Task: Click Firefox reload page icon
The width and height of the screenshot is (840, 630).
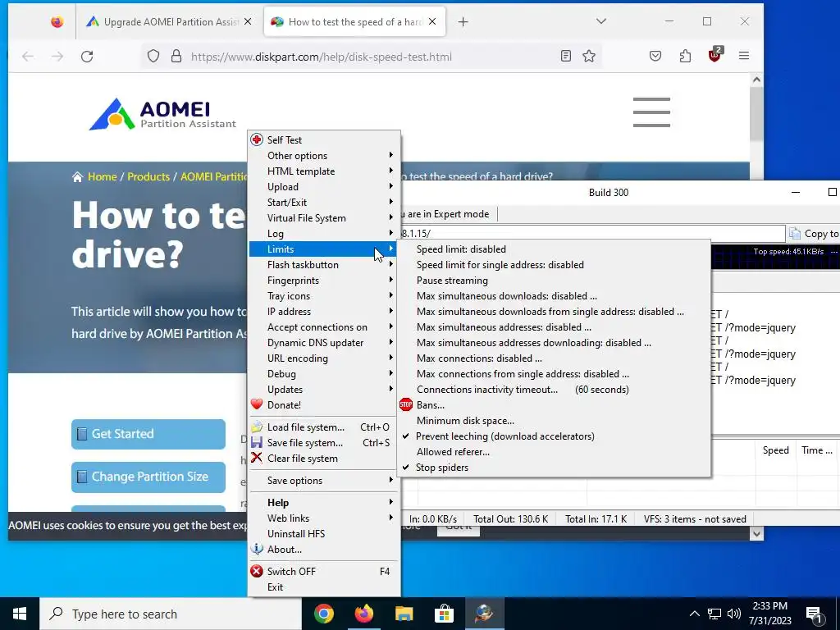Action: coord(87,57)
